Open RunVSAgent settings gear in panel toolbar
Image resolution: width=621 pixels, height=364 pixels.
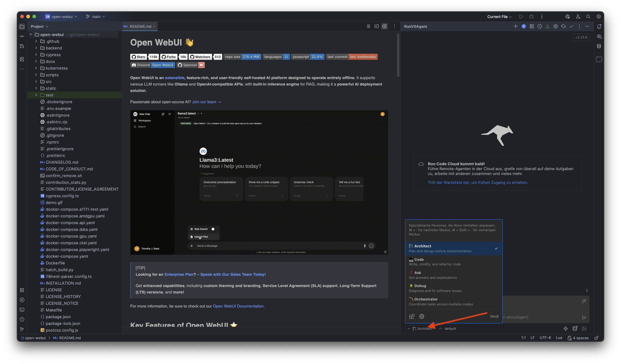point(556,26)
